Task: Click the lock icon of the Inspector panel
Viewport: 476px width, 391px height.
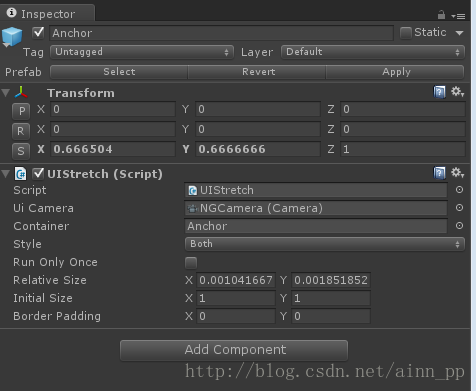Action: coord(441,15)
